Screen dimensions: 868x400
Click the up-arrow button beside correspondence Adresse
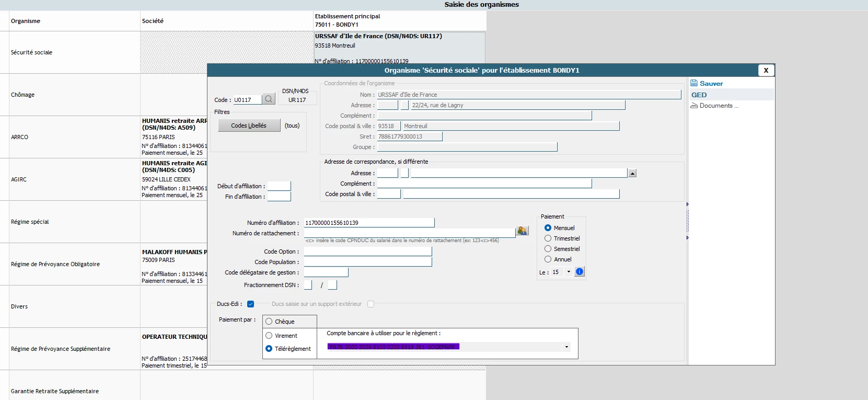click(x=633, y=173)
